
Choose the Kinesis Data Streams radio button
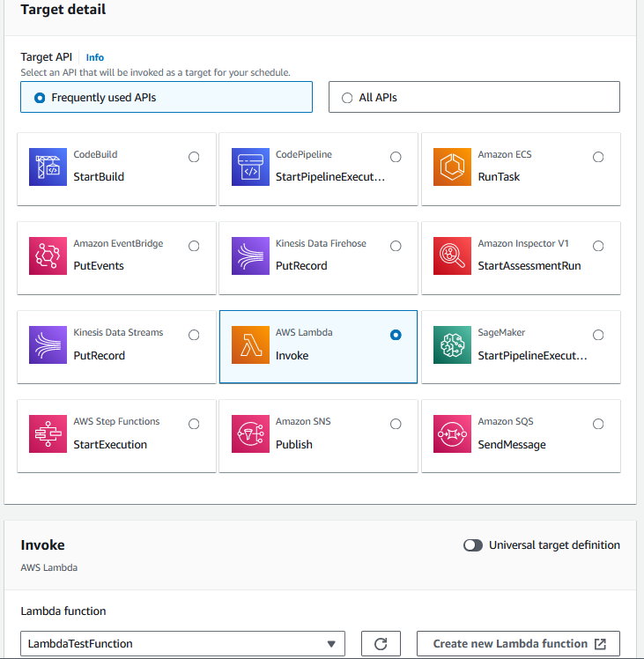click(194, 335)
